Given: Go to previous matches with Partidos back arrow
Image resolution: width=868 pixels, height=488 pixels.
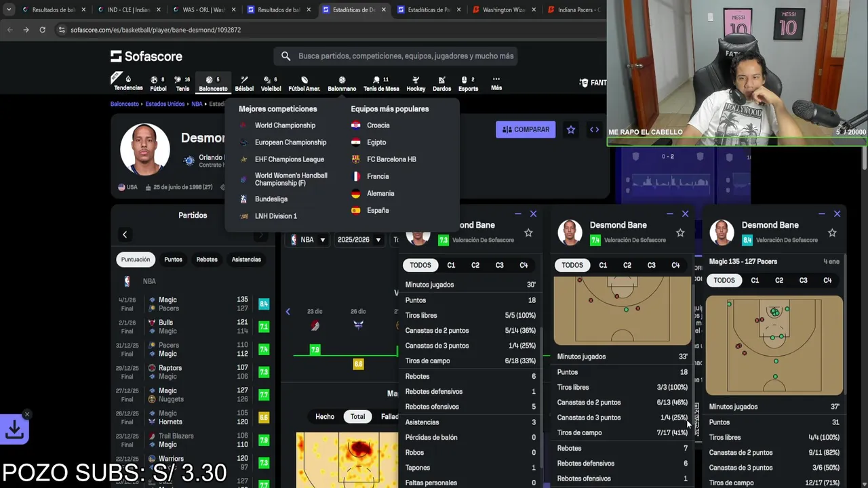Looking at the screenshot, I should point(125,235).
